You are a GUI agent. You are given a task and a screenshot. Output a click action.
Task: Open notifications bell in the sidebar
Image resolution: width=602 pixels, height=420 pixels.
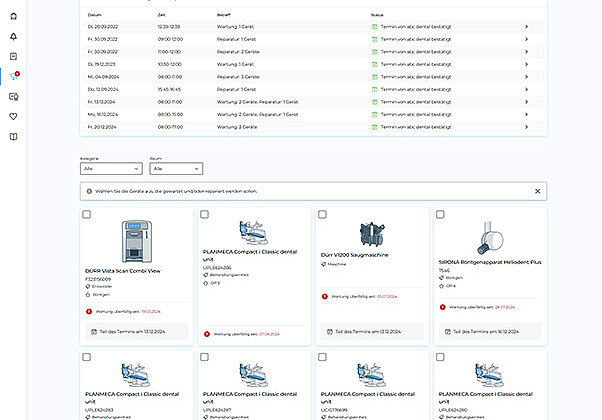13,36
